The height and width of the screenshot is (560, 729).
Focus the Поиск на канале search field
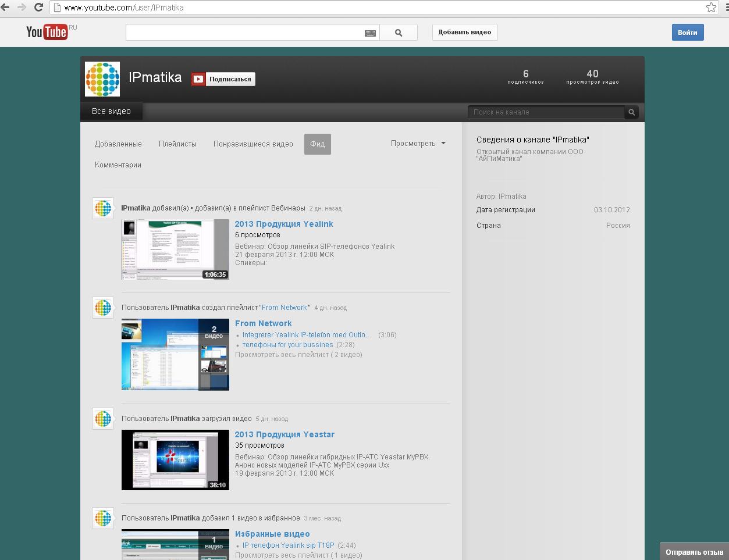[545, 112]
